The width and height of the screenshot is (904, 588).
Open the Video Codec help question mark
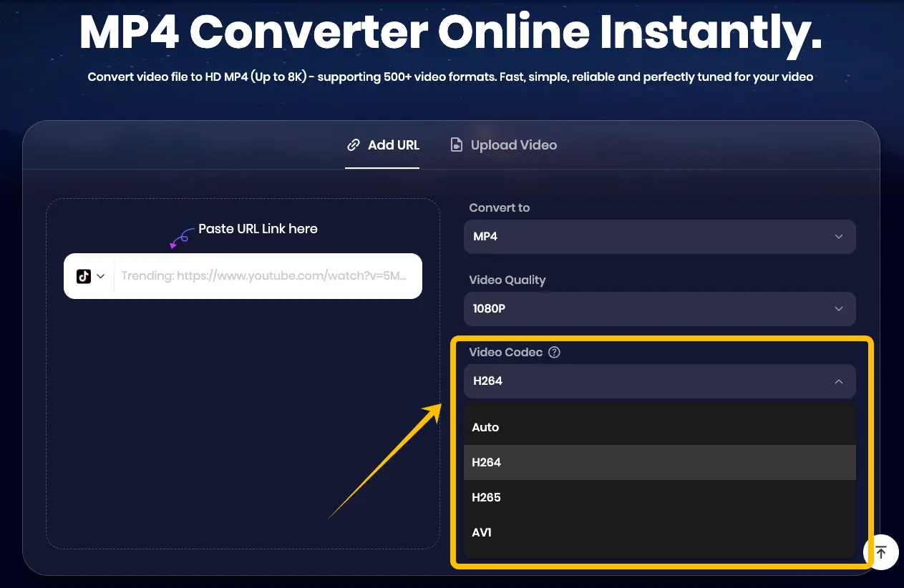click(x=553, y=352)
